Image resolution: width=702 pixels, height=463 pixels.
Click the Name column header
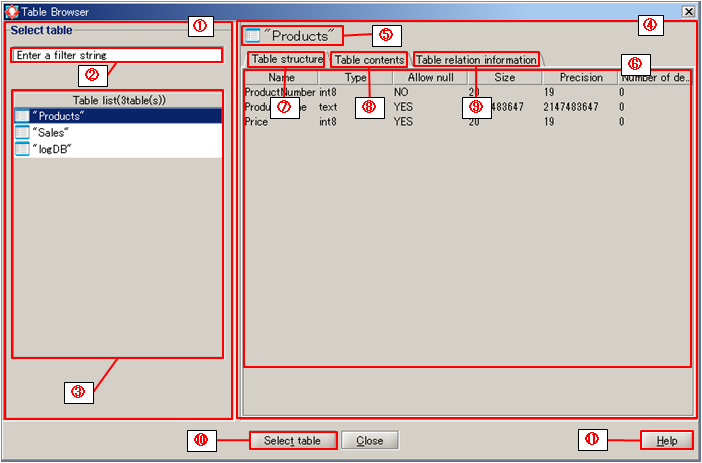281,77
